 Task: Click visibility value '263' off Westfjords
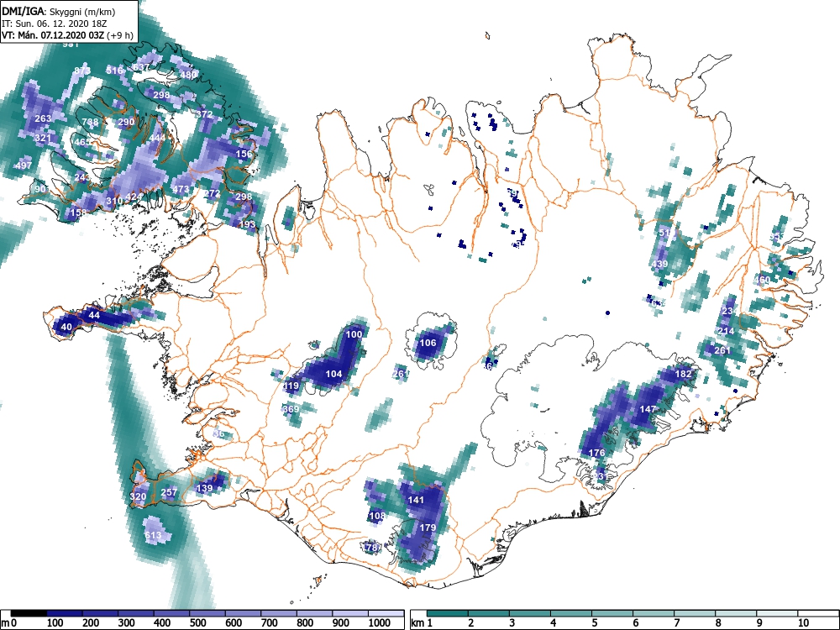[43, 118]
